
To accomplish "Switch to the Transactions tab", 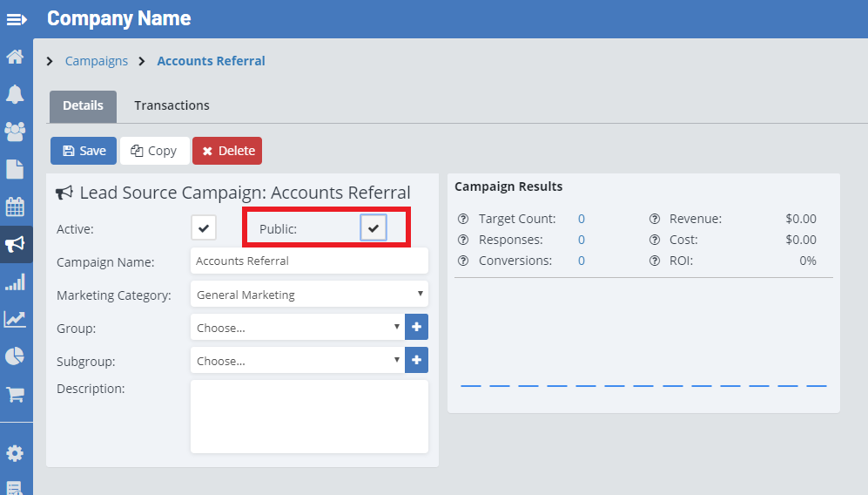I will coord(172,105).
